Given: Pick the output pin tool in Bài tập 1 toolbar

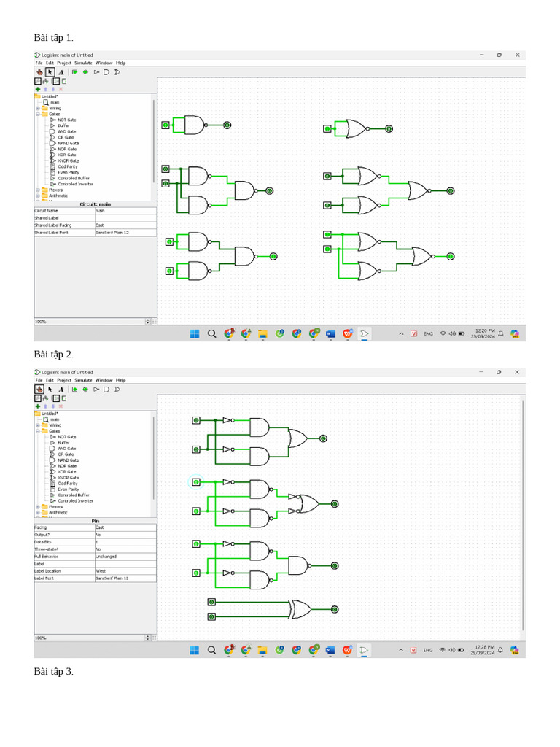Looking at the screenshot, I should 86,72.
